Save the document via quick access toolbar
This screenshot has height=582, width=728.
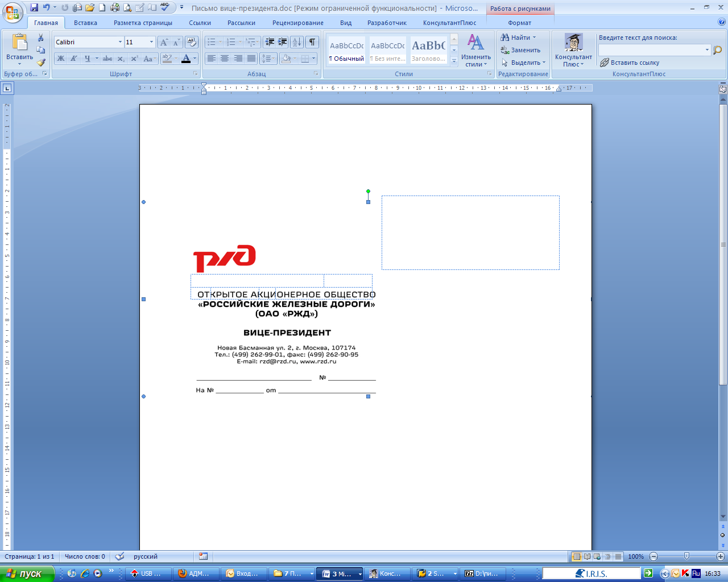[x=34, y=8]
